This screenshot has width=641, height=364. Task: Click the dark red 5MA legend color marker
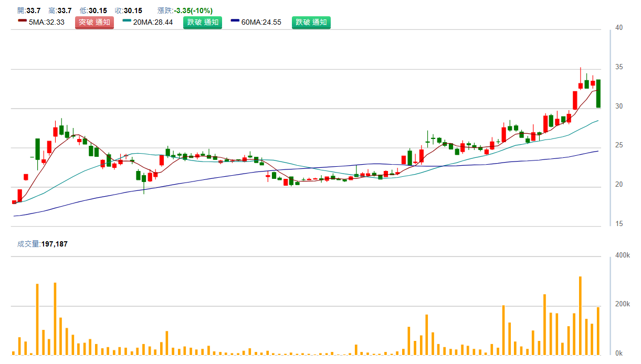point(22,21)
